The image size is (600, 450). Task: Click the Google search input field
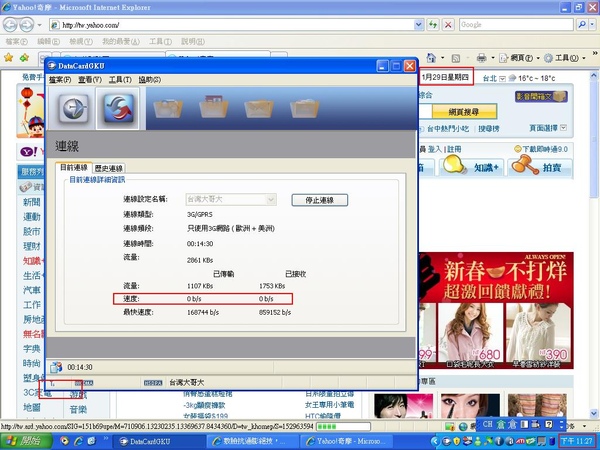516,25
